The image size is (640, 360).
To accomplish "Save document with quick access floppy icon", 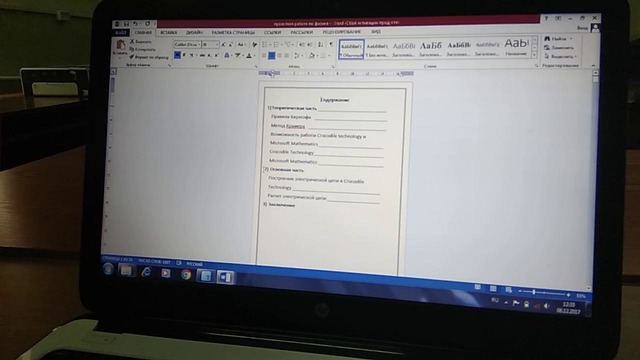I will 126,24.
